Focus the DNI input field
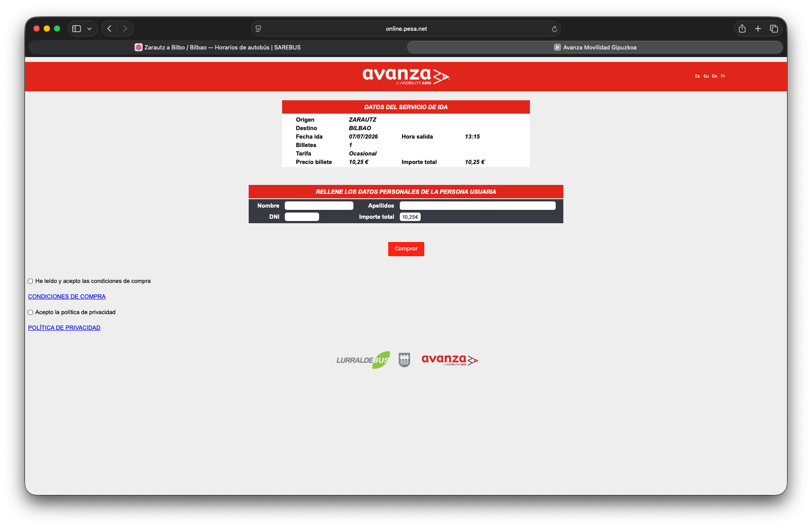This screenshot has width=812, height=528. click(302, 217)
